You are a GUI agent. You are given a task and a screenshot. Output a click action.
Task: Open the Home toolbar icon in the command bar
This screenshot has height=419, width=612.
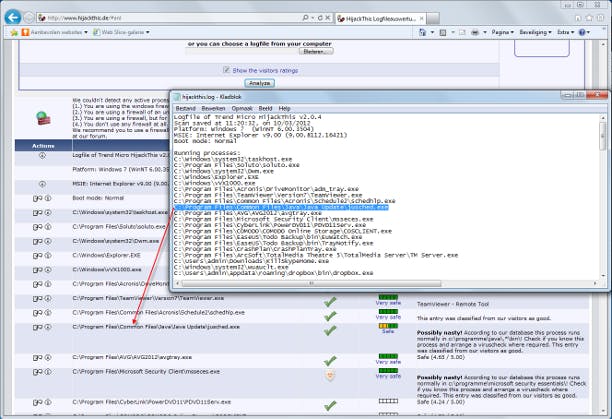click(x=422, y=32)
